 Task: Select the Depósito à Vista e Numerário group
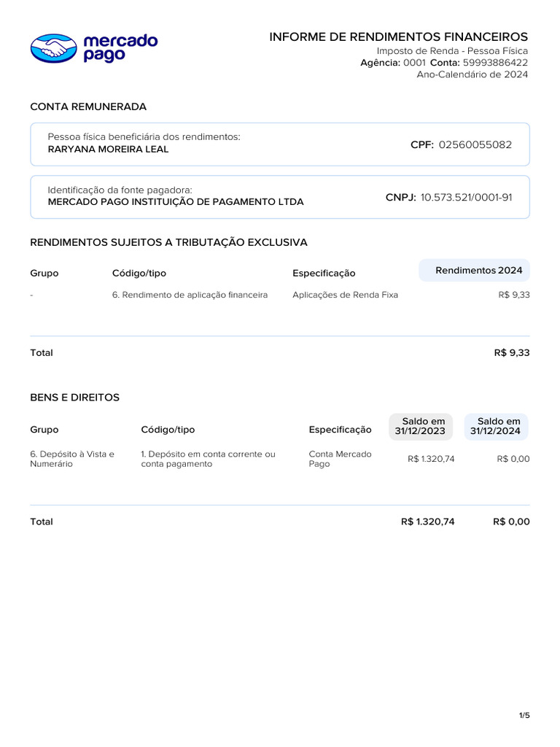72,459
